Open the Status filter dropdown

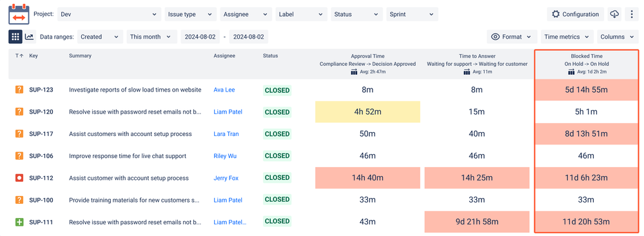(x=357, y=14)
